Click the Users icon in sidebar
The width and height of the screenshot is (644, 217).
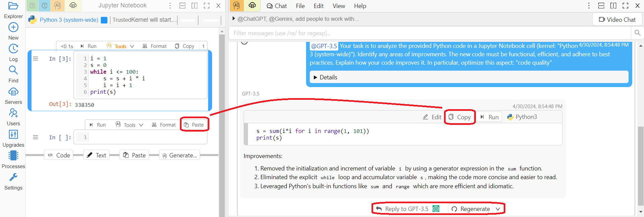point(13,113)
